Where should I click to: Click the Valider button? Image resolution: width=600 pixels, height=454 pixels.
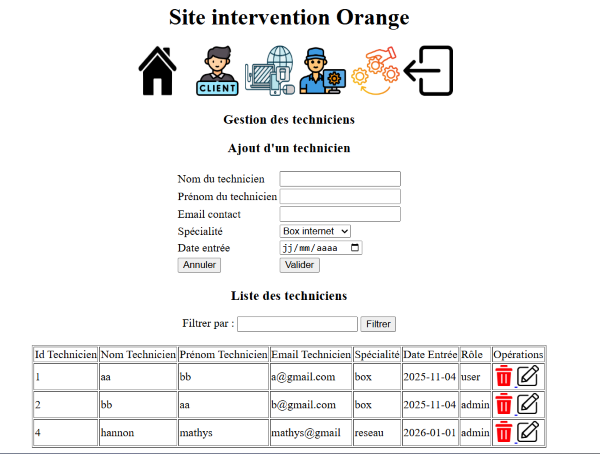point(300,265)
